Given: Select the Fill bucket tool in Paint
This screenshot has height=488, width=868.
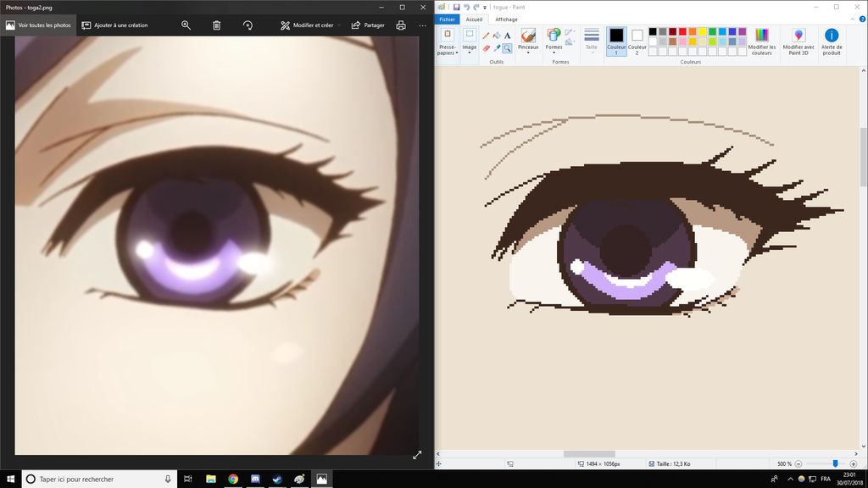Looking at the screenshot, I should click(497, 36).
